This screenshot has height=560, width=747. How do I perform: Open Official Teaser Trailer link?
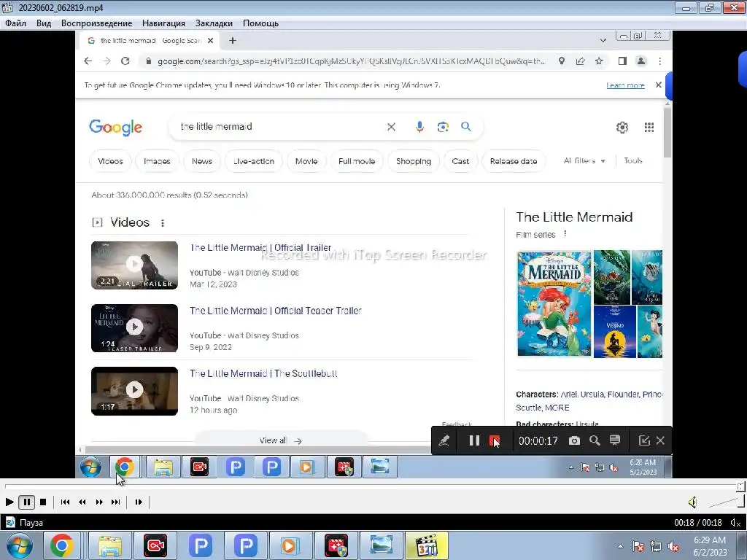[276, 311]
